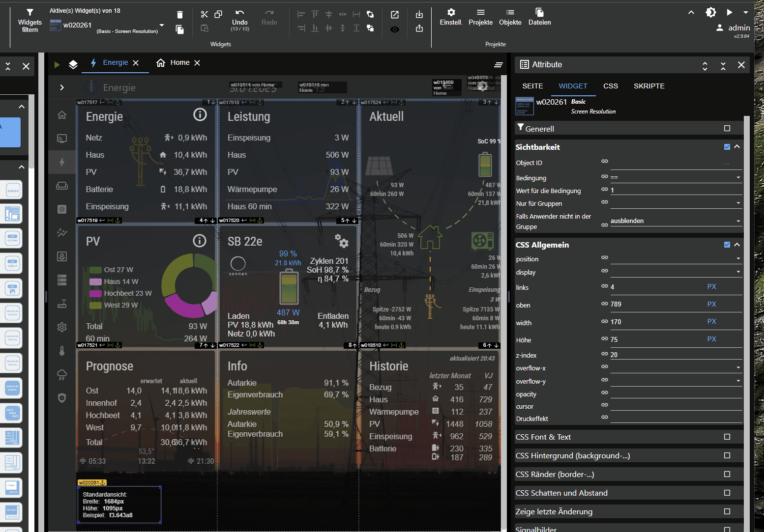Switch to the CSS tab
The height and width of the screenshot is (532, 764).
click(x=611, y=86)
